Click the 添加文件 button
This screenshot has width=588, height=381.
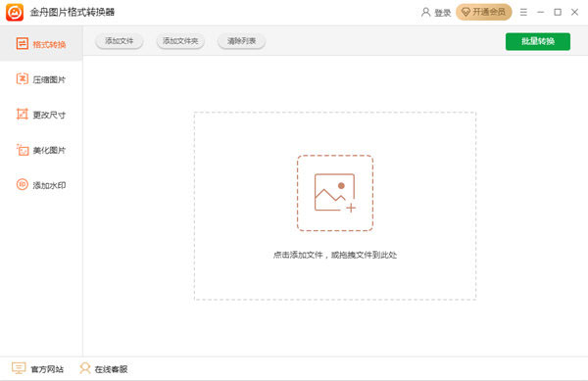119,41
